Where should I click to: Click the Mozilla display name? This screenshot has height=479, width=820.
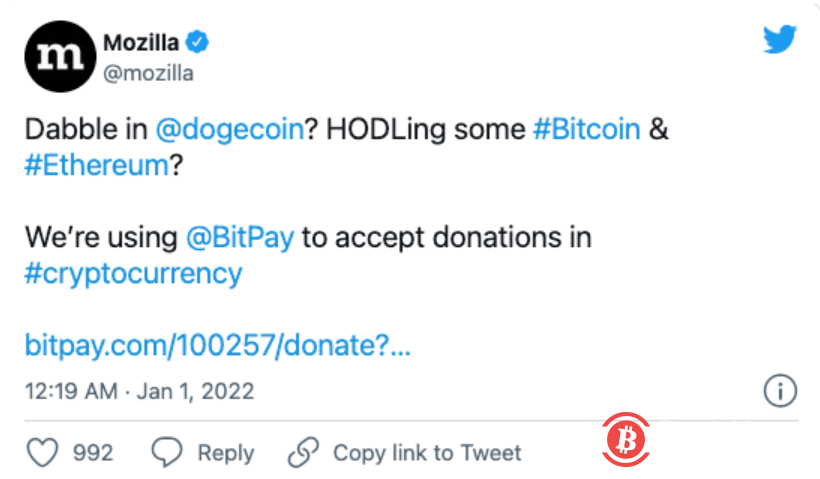pos(141,43)
